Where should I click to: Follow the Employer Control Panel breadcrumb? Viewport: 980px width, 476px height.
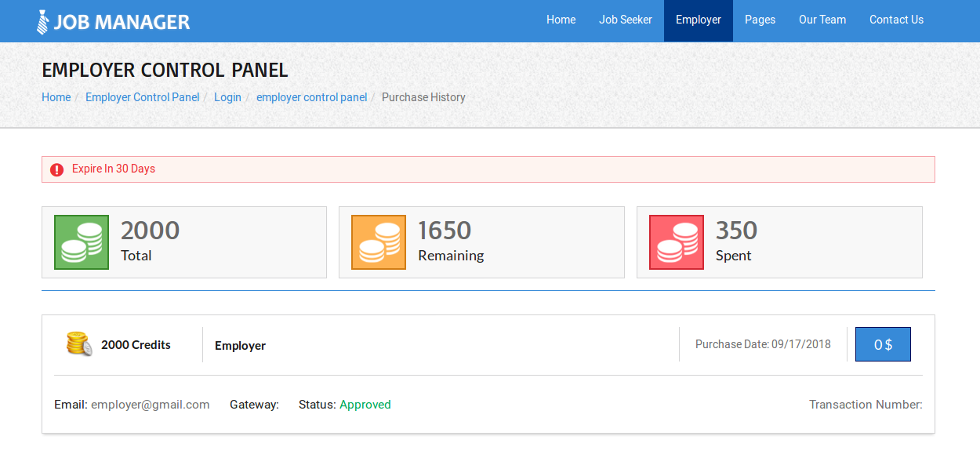[x=143, y=97]
